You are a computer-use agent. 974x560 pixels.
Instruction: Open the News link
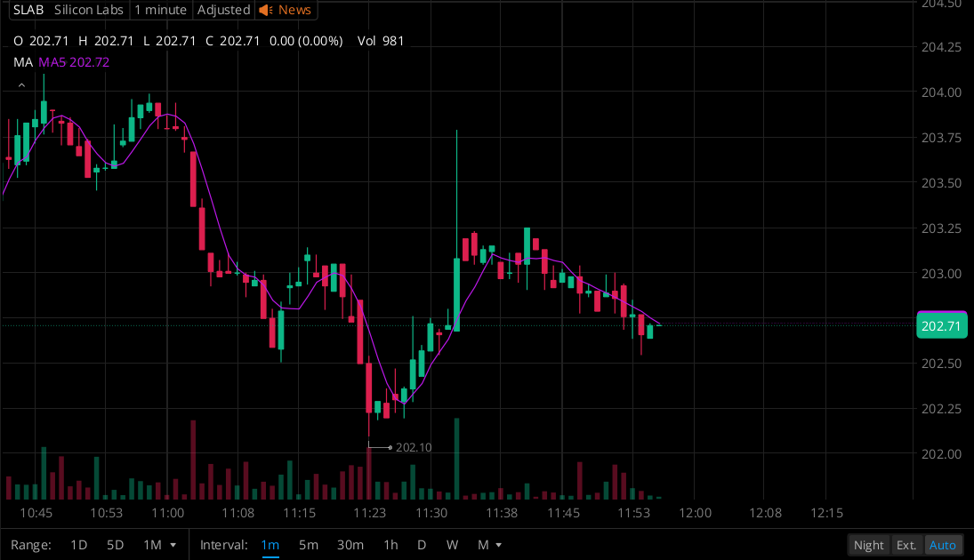pos(294,10)
